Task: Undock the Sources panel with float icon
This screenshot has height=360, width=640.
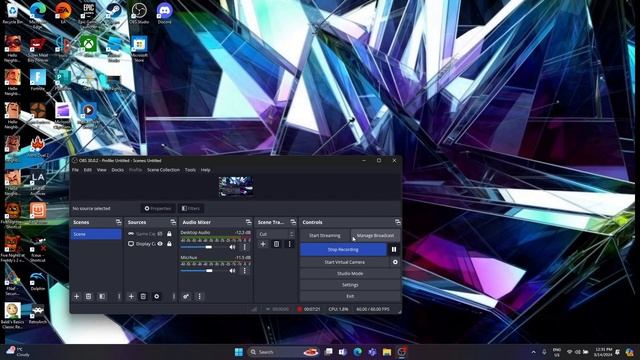Action: click(x=173, y=222)
